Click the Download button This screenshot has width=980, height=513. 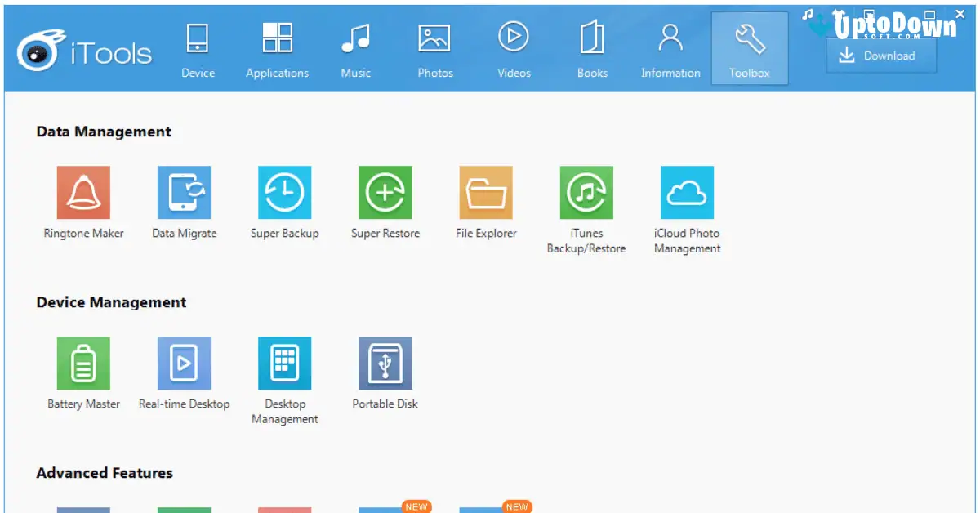point(880,56)
